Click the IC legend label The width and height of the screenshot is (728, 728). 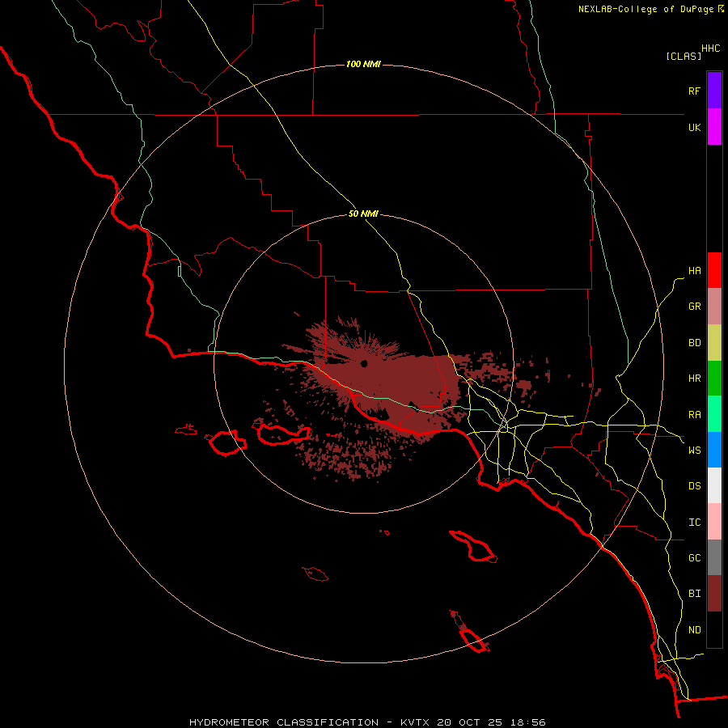coord(694,523)
